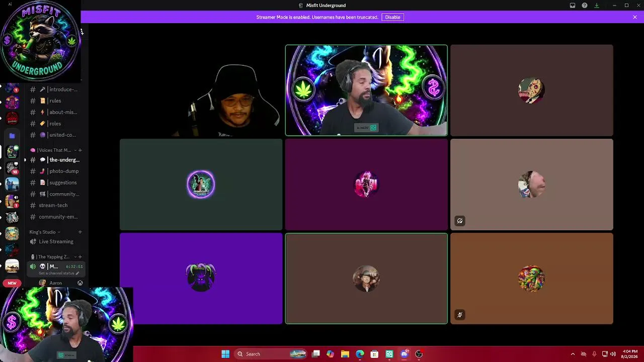Open the community channel with screen emoji

tap(55, 194)
